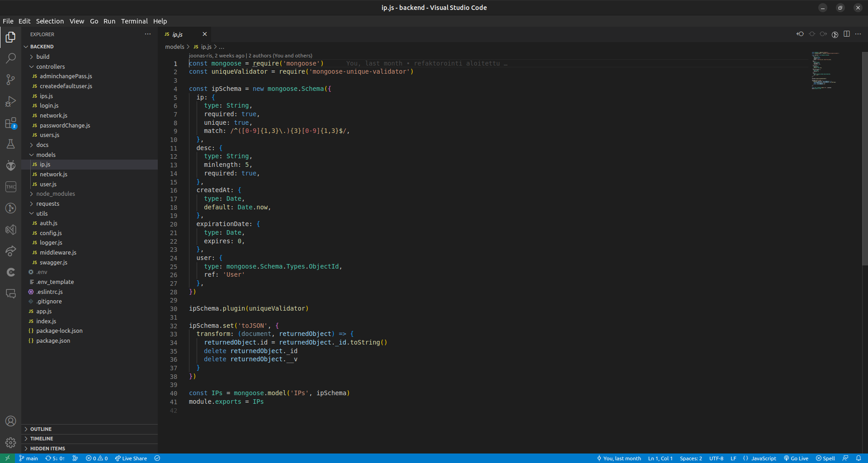Open Run and Debug view
This screenshot has height=463, width=868.
pos(10,102)
